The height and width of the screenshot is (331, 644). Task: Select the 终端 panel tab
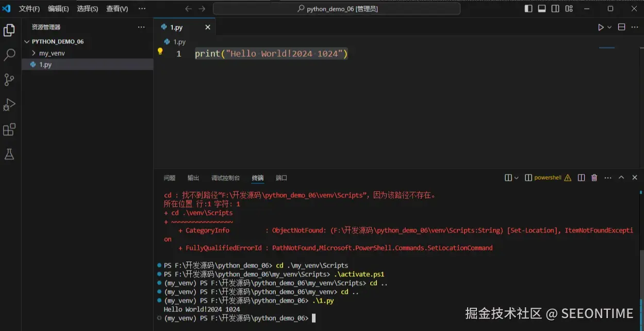coord(258,178)
